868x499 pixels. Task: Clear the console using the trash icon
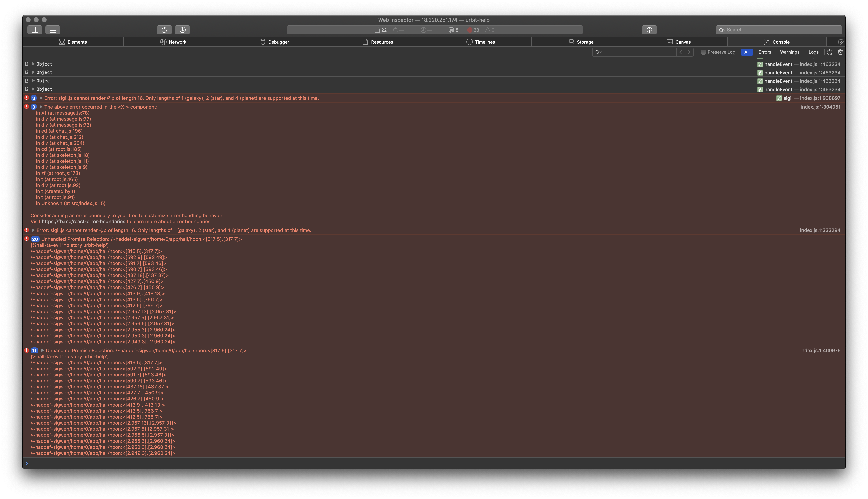coord(841,52)
